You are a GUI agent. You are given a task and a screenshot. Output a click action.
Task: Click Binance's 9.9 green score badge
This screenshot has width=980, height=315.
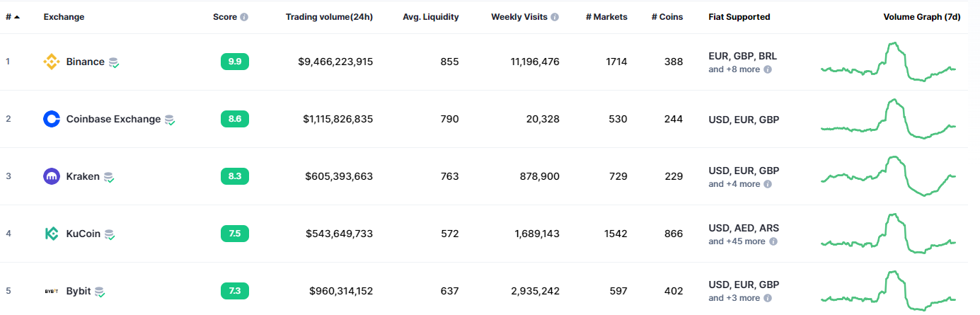[x=235, y=62]
